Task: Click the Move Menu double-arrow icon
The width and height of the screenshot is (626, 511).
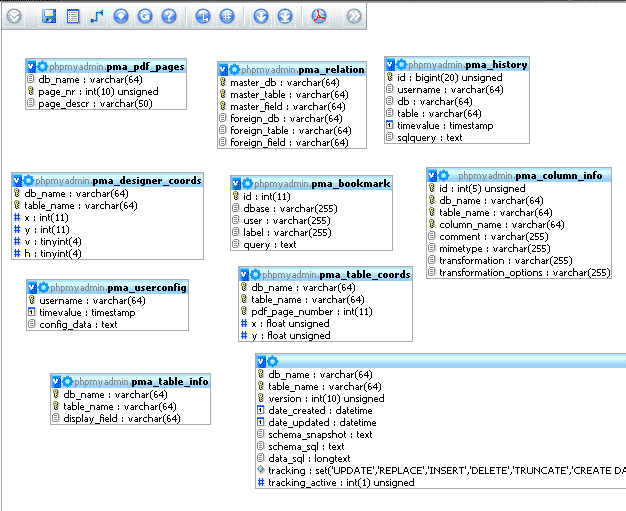Action: (x=354, y=16)
